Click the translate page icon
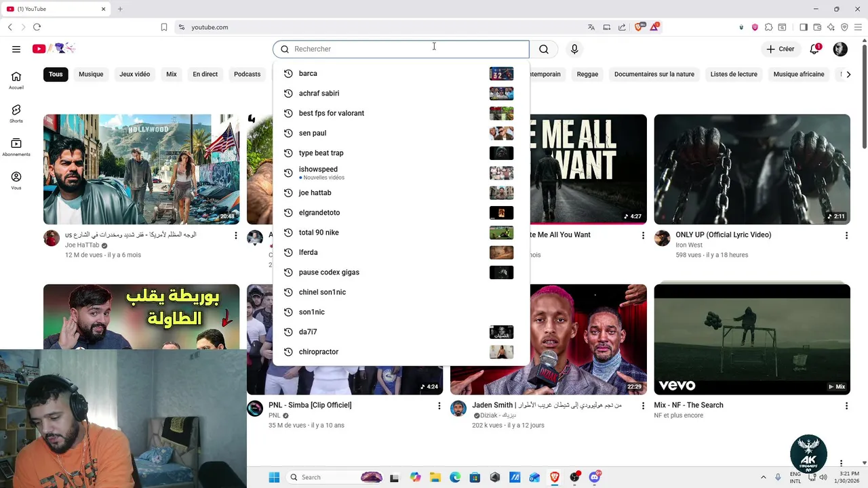This screenshot has height=488, width=868. pos(591,27)
